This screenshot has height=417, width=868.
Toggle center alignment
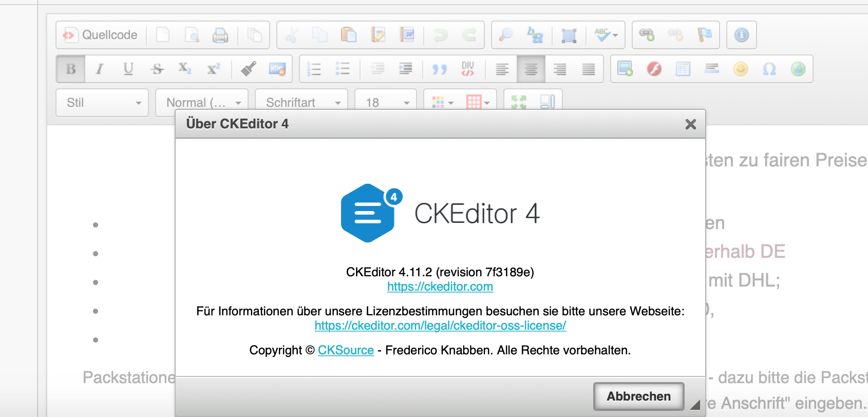531,69
